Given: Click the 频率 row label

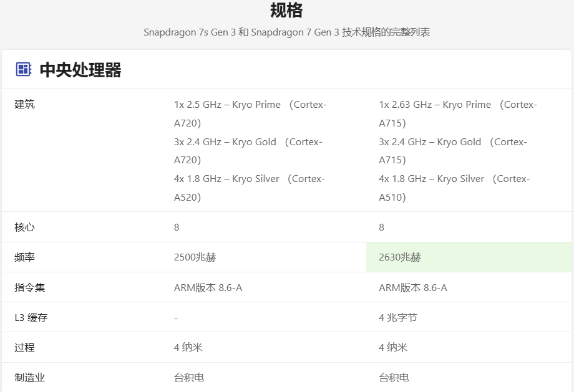Looking at the screenshot, I should pyautogui.click(x=24, y=257).
